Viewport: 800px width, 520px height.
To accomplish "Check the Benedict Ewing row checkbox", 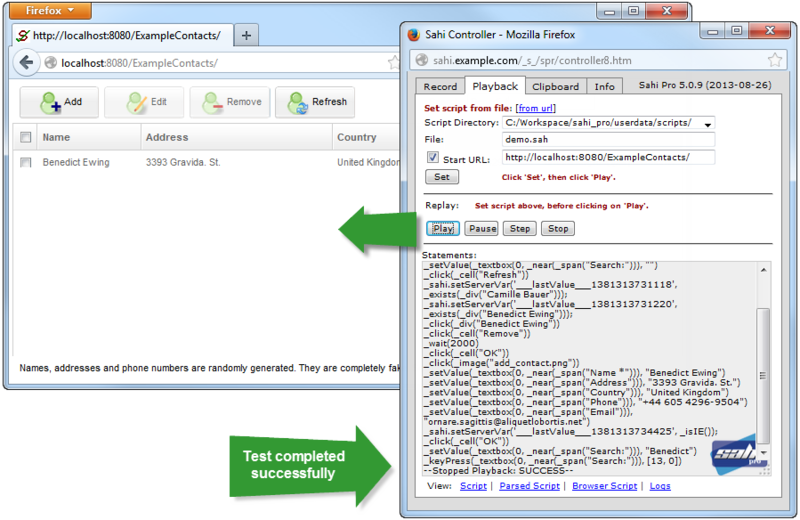I will click(x=26, y=162).
